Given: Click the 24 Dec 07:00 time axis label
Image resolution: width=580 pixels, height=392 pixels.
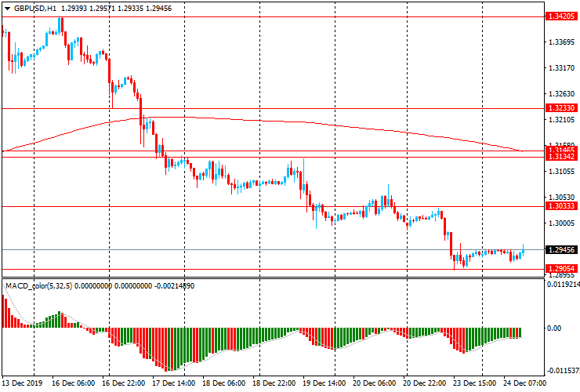Looking at the screenshot, I should tap(524, 383).
